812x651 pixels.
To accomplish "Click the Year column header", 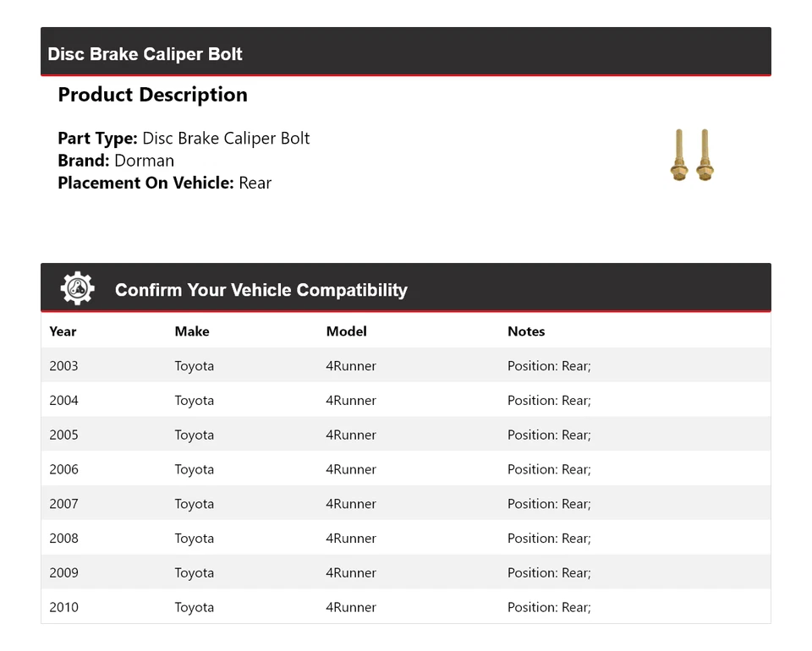I will point(63,331).
